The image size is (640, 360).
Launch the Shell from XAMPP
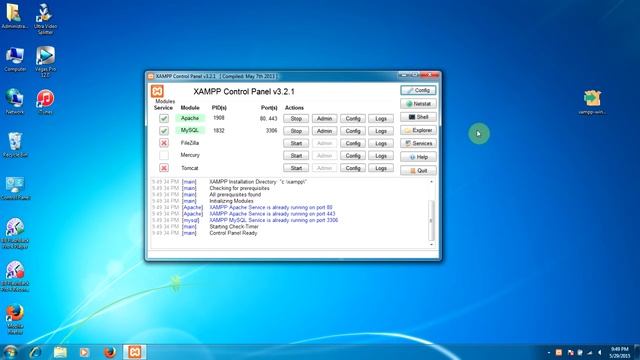click(x=418, y=117)
